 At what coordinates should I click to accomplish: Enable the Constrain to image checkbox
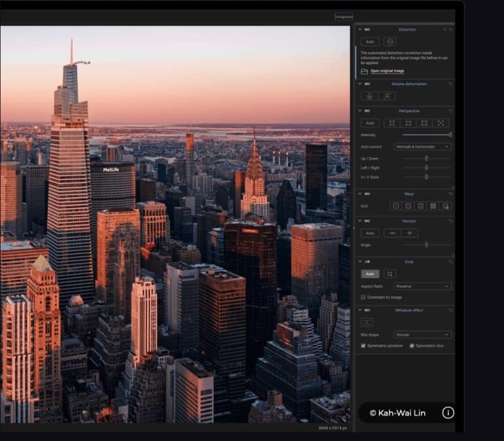pyautogui.click(x=363, y=297)
